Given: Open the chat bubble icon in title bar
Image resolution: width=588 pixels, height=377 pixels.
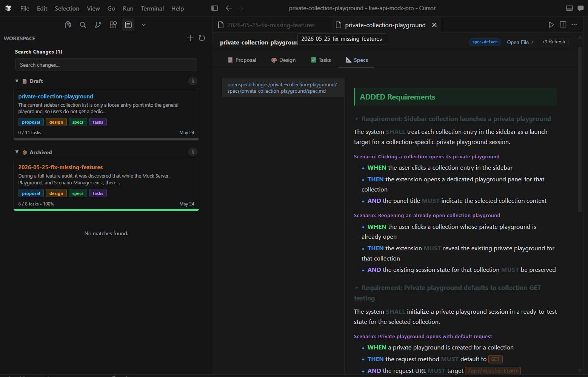Looking at the screenshot, I should point(580,8).
